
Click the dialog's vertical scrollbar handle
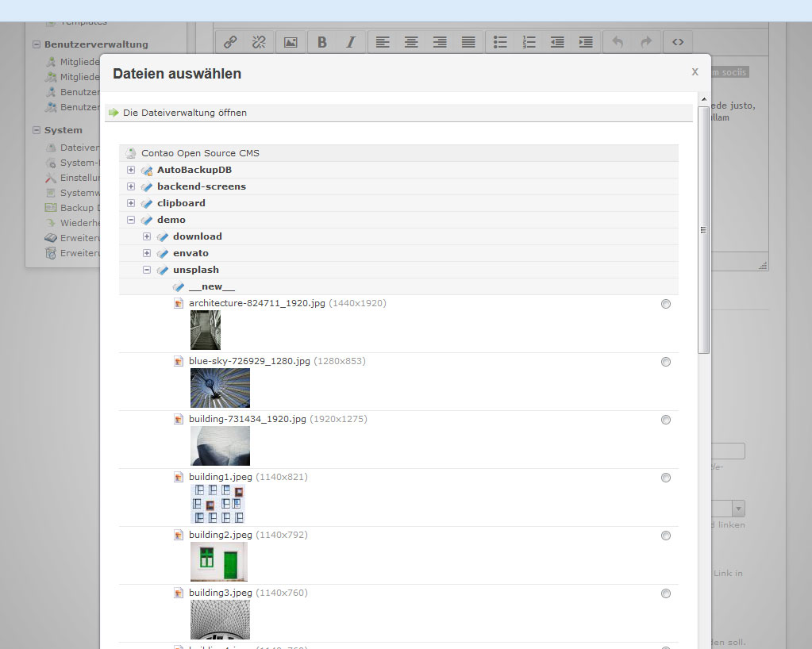[703, 230]
